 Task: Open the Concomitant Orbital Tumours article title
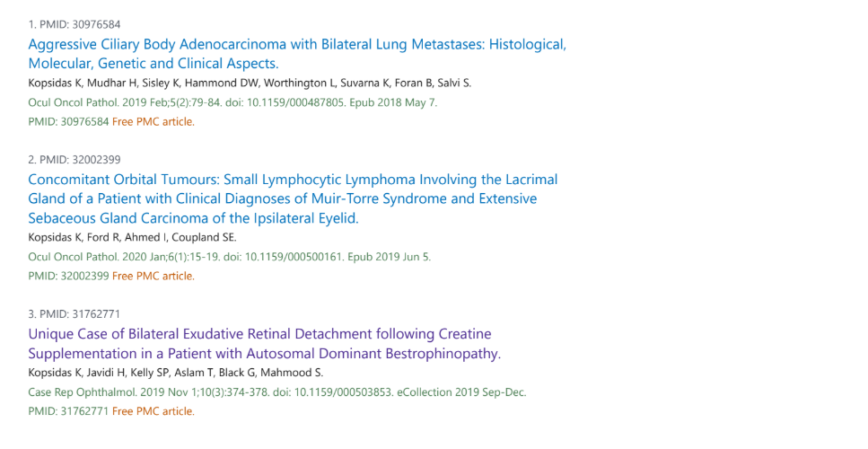coord(293,198)
